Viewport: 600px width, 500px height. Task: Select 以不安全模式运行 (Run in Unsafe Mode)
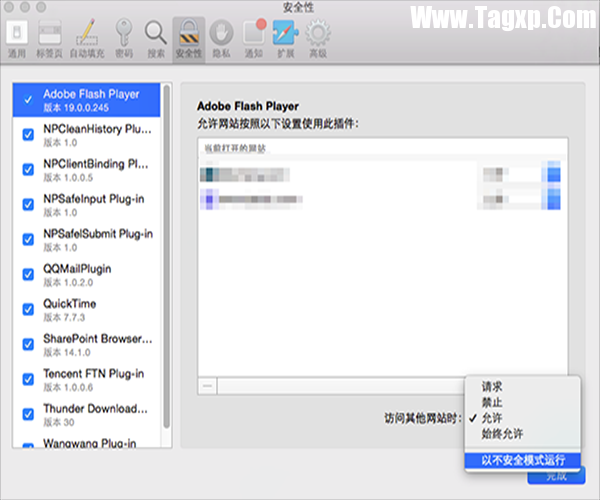pyautogui.click(x=523, y=460)
